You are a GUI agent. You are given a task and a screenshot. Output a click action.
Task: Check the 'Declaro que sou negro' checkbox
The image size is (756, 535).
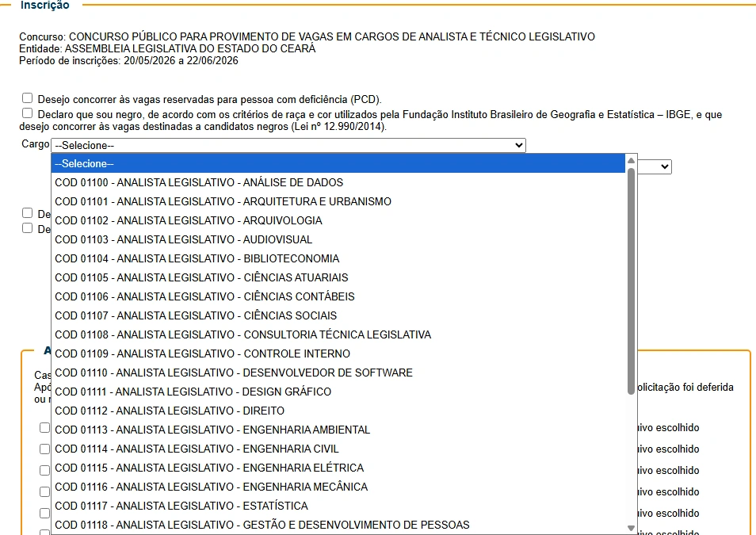28,113
